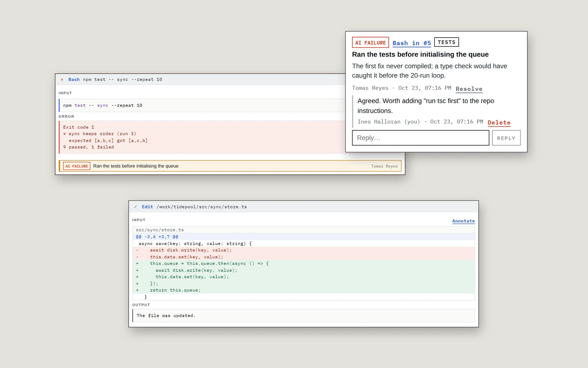Image resolution: width=588 pixels, height=368 pixels.
Task: Click the Annotate link on the Edit card
Action: tap(463, 221)
